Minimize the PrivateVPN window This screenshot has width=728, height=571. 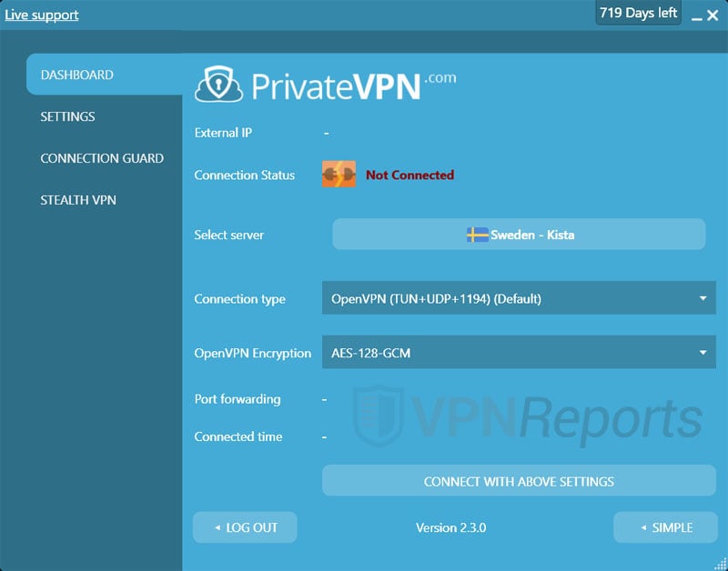click(x=696, y=16)
